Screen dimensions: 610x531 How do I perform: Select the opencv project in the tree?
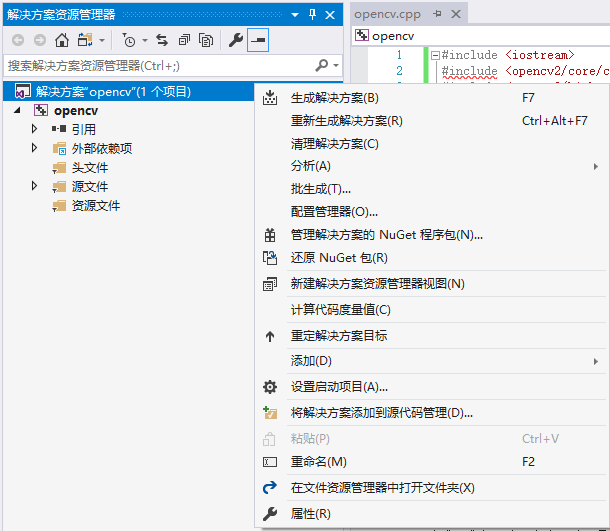coord(76,111)
